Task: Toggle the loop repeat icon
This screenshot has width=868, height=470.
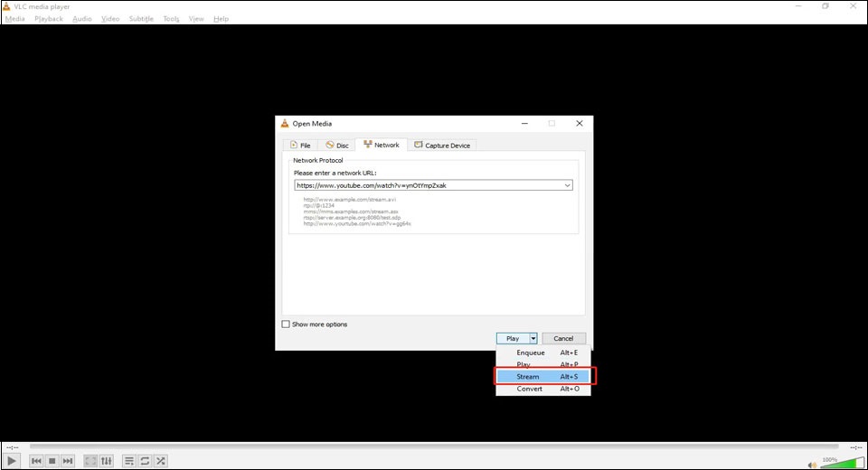Action: [145, 461]
